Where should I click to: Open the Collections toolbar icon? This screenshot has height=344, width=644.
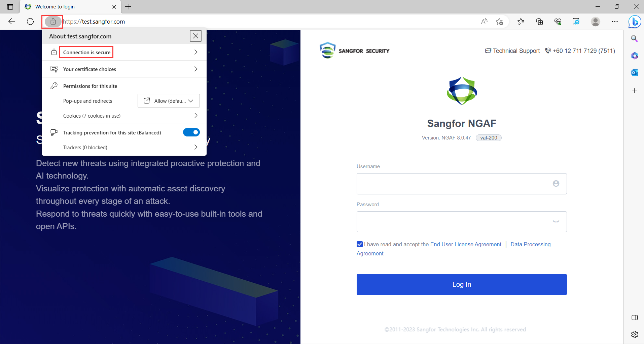[x=539, y=22]
